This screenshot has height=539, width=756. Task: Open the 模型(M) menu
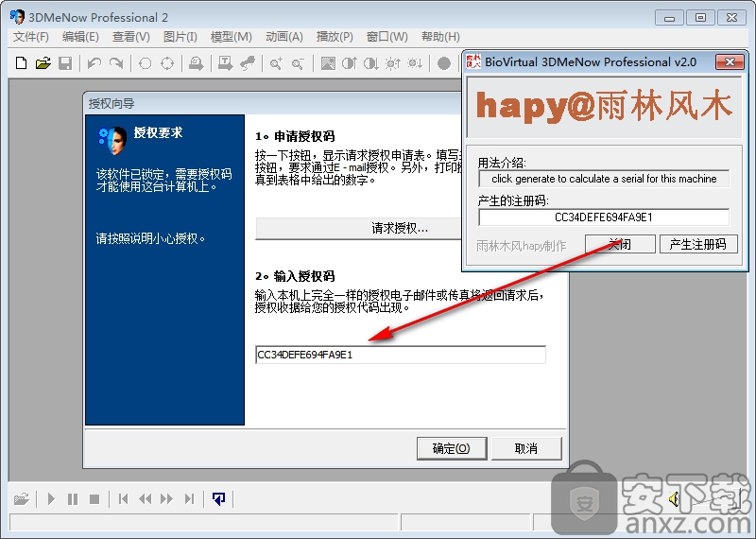[232, 37]
